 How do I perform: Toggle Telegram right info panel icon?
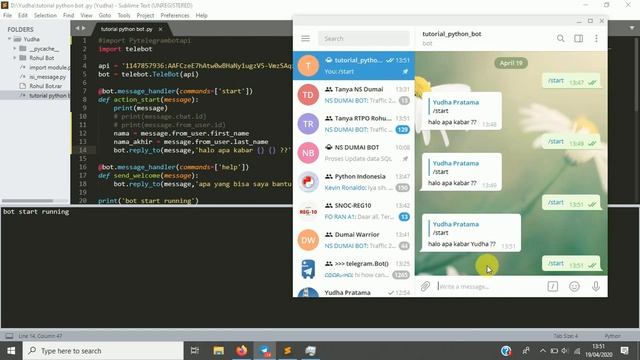(578, 38)
